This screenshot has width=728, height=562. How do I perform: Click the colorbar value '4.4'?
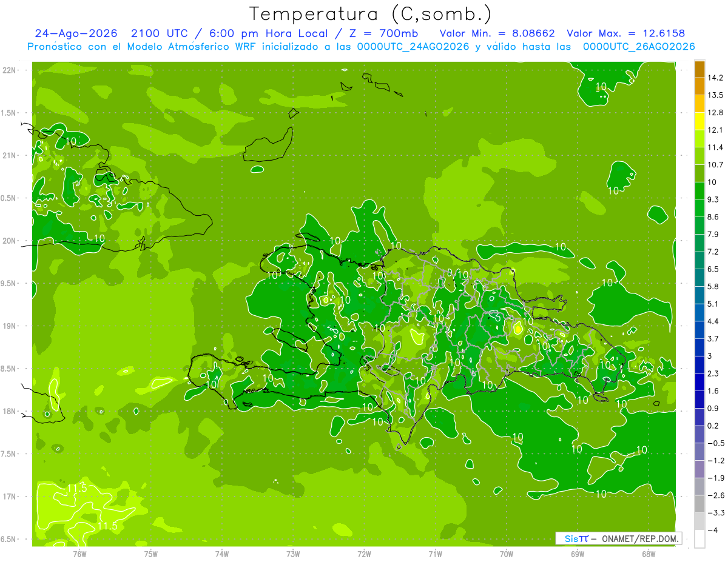point(714,321)
